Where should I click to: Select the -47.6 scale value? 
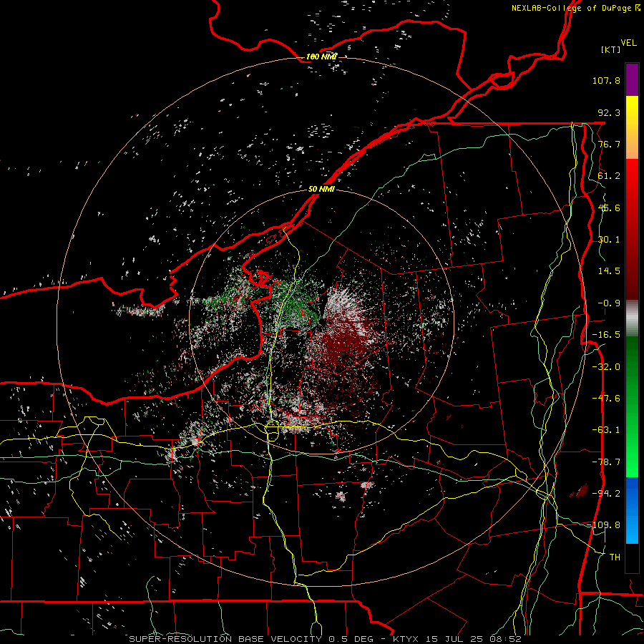pyautogui.click(x=606, y=399)
